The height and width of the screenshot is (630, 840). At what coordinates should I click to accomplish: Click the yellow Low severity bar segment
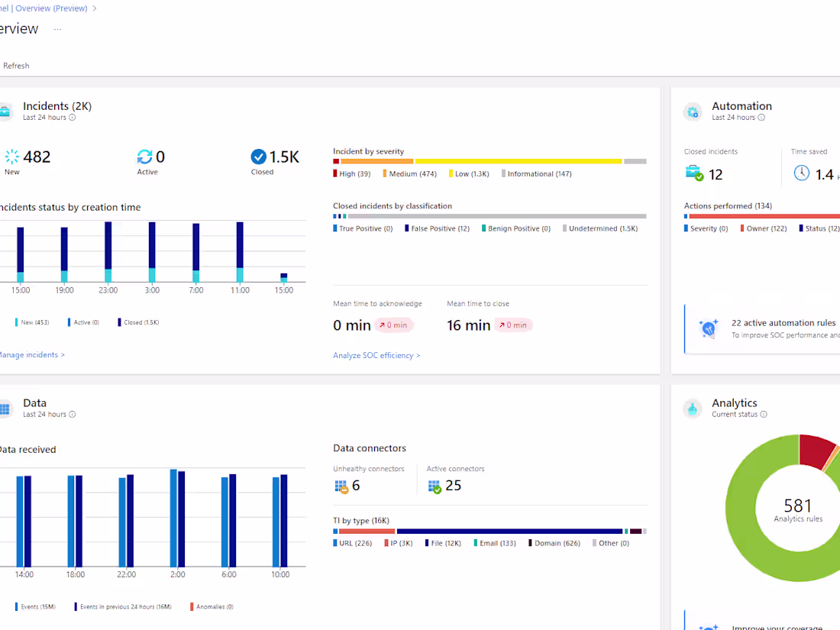[519, 161]
